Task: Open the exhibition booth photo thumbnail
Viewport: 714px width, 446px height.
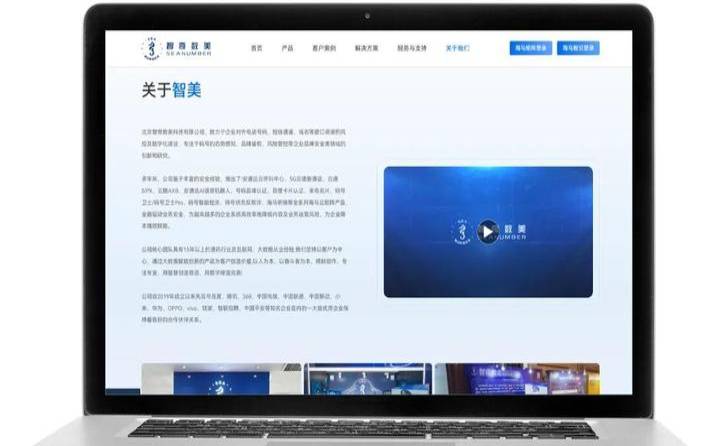Action: (x=368, y=379)
